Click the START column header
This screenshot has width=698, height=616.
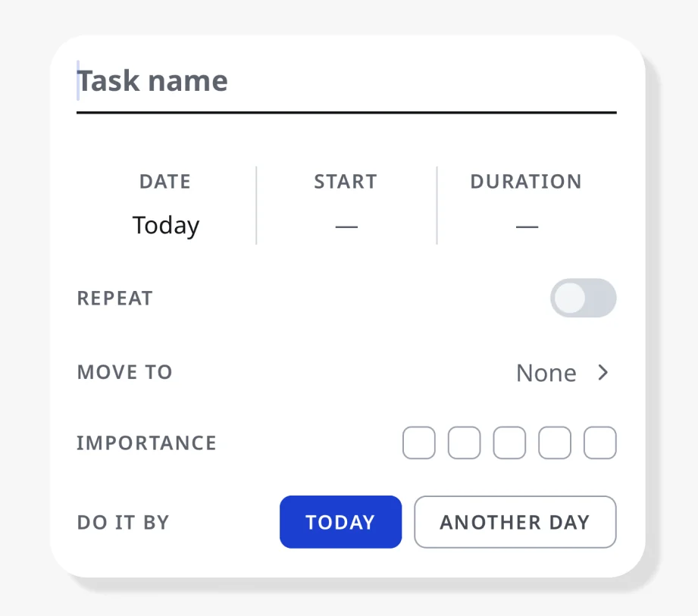346,182
